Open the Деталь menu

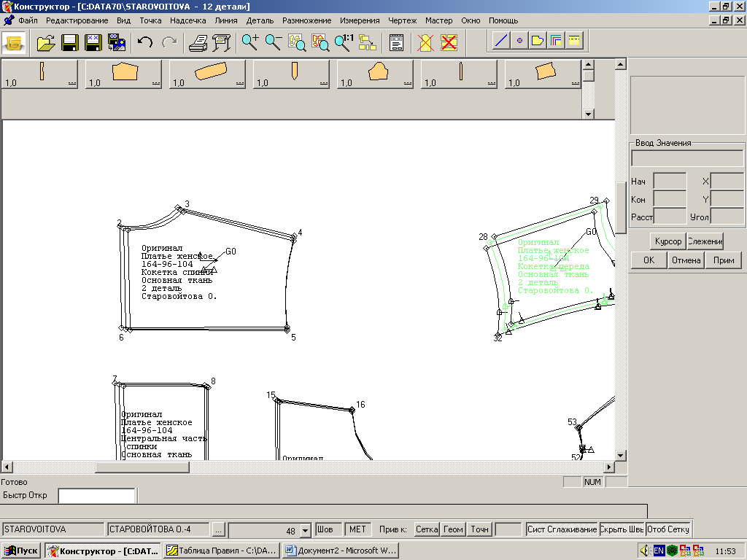click(x=260, y=20)
